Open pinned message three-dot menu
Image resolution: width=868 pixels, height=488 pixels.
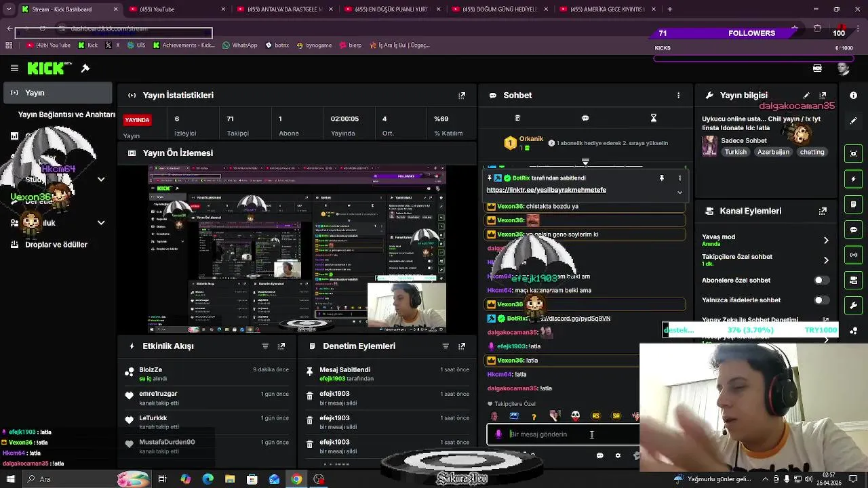[x=679, y=178]
